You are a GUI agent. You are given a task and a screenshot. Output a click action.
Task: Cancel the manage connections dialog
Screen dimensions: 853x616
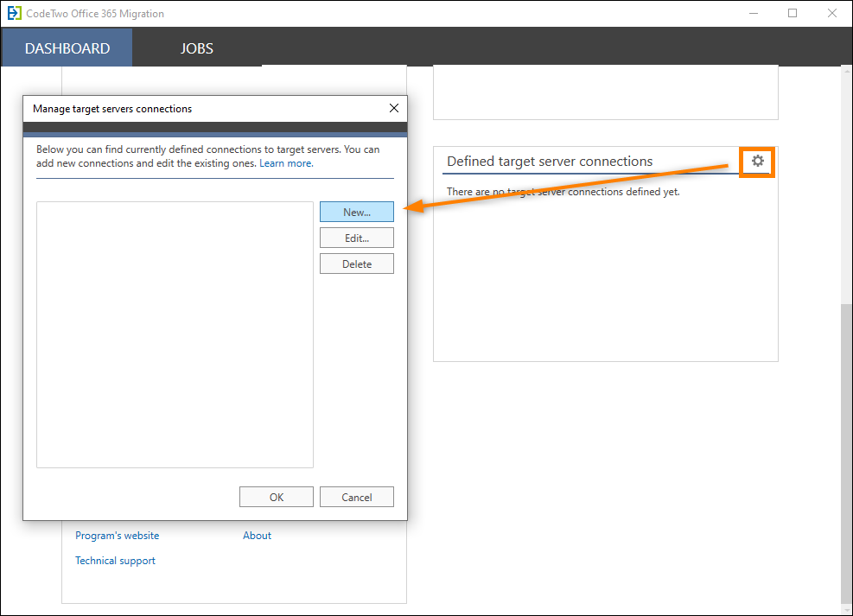[x=357, y=497]
